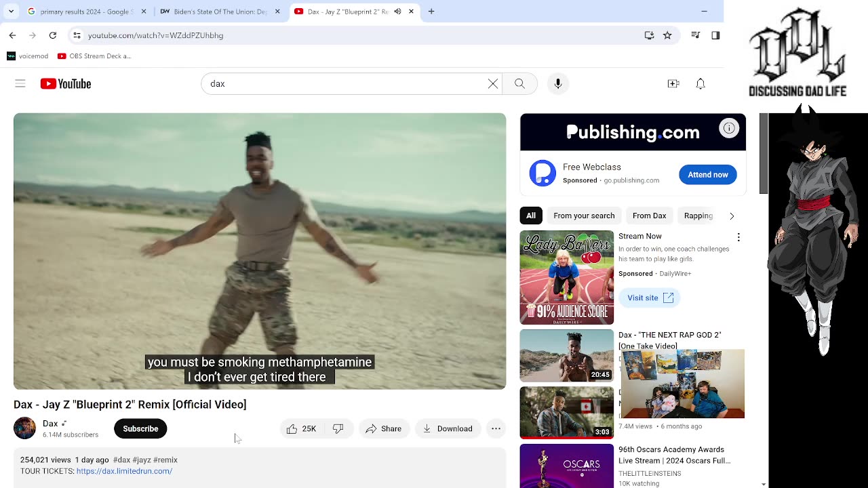
Task: Click the video player to pause
Action: (260, 251)
